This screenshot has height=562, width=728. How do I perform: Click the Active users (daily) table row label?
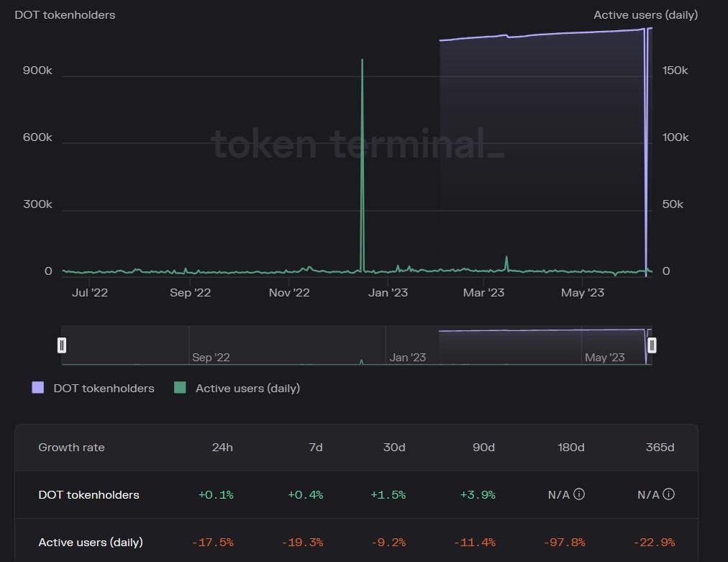91,542
